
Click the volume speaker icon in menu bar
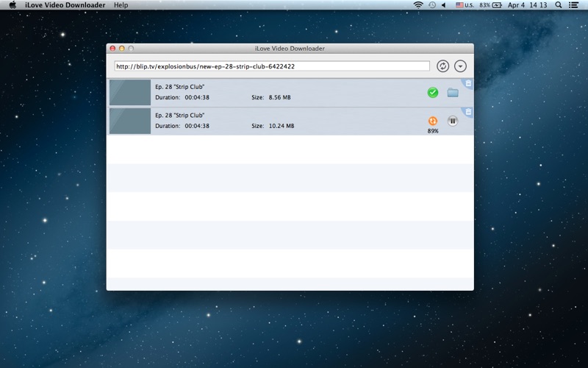tap(444, 5)
